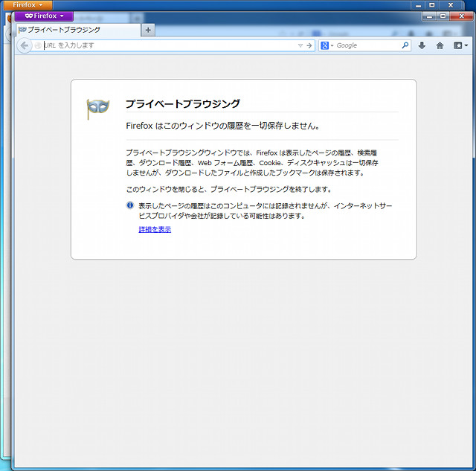The width and height of the screenshot is (476, 471).
Task: Click the 詳細を表示 link
Action: point(155,229)
